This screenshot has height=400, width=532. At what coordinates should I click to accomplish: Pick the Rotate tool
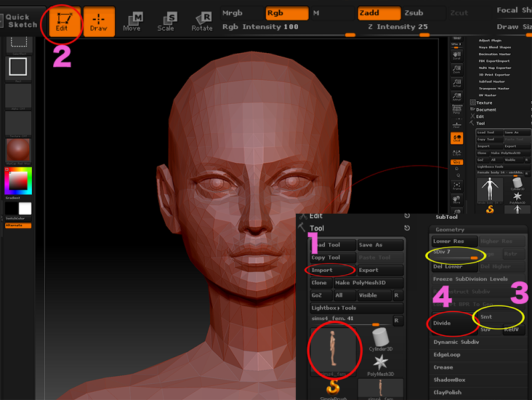pyautogui.click(x=201, y=21)
